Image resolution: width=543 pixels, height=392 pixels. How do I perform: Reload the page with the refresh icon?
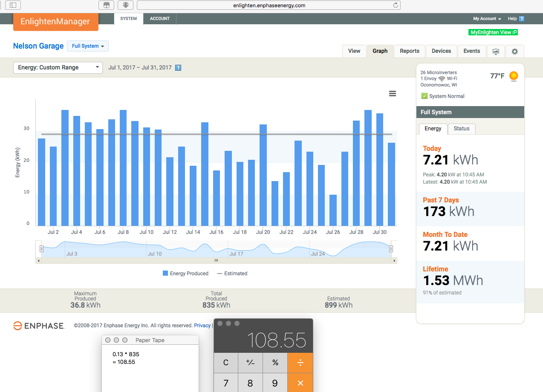(396, 6)
